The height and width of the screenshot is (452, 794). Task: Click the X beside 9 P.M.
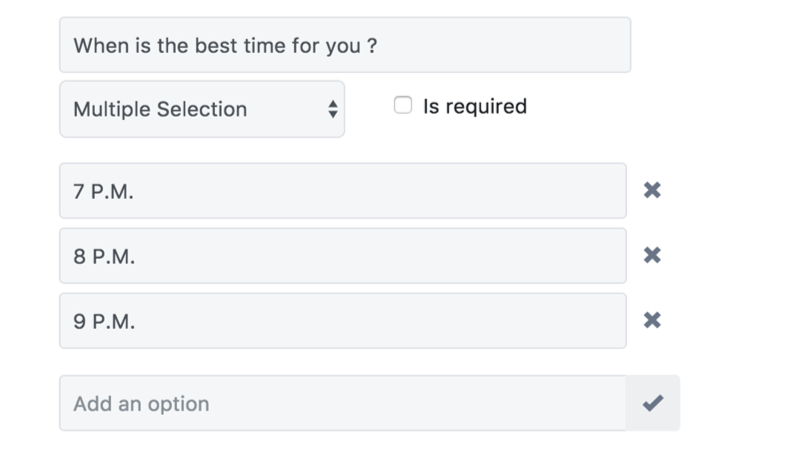click(x=652, y=320)
